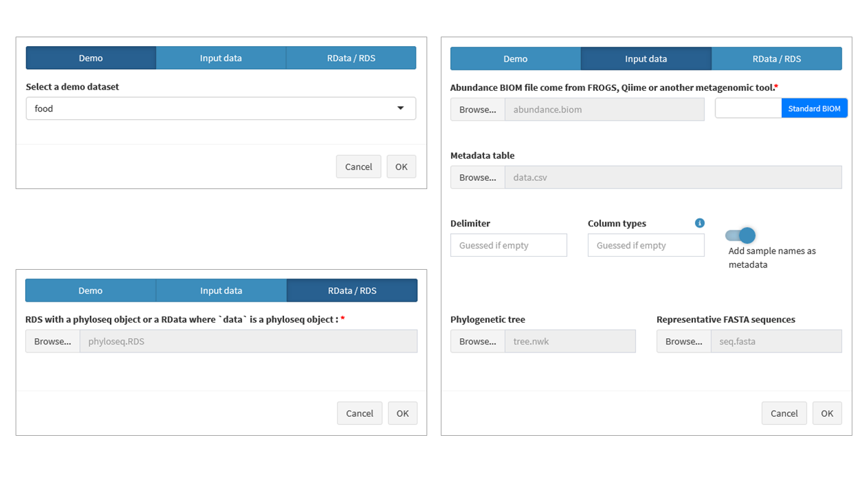Browse for the abundance.biom file
Image resolution: width=868 pixels, height=488 pixels.
[x=477, y=110]
